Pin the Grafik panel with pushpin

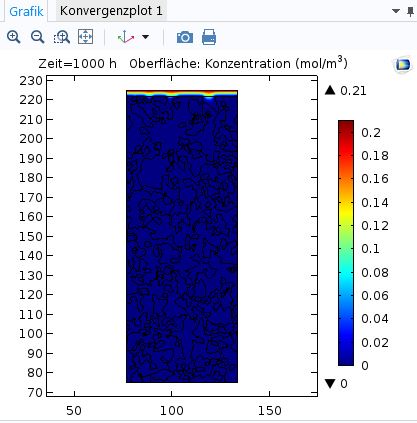[x=411, y=11]
